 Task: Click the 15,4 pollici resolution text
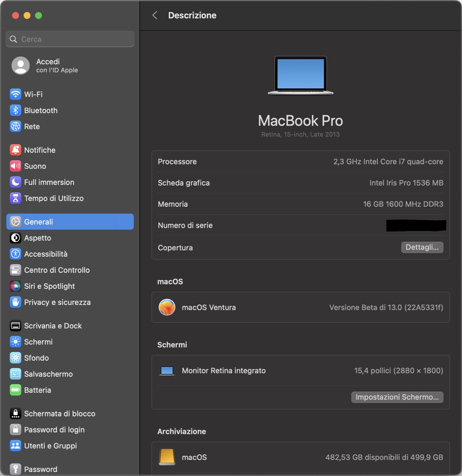[399, 371]
